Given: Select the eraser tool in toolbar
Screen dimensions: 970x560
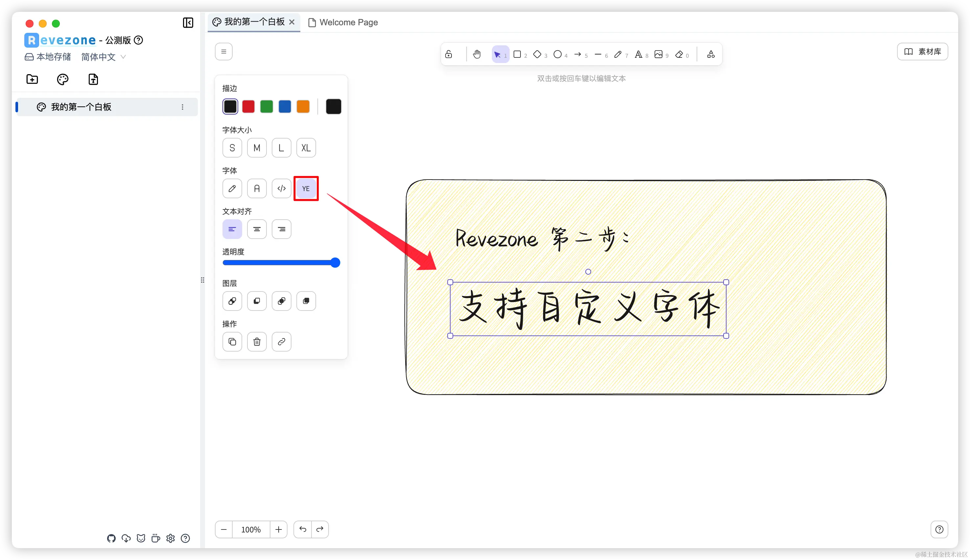Looking at the screenshot, I should 679,54.
